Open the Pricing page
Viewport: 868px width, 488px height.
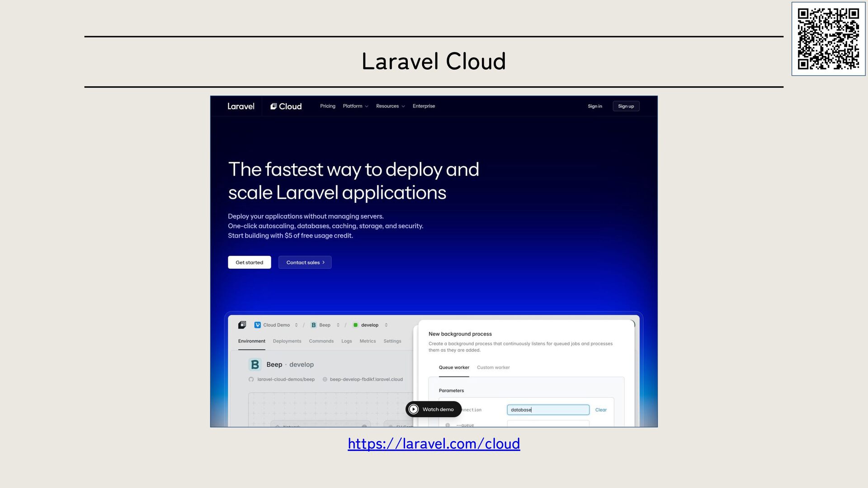(328, 106)
